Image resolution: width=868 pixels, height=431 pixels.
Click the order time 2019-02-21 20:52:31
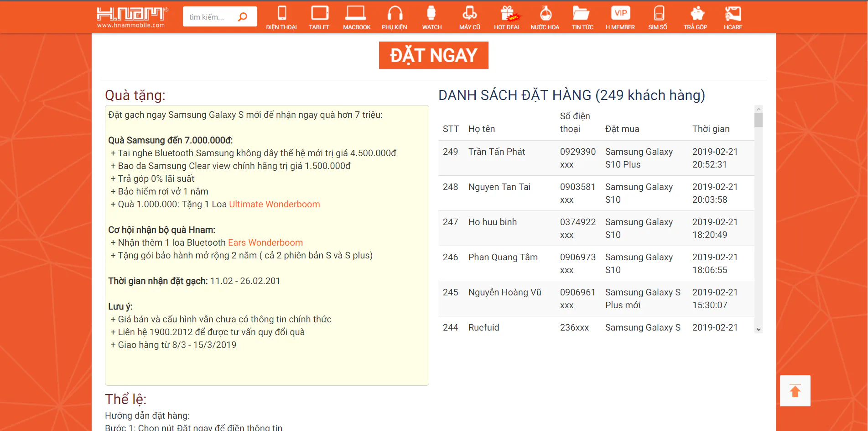coord(715,158)
